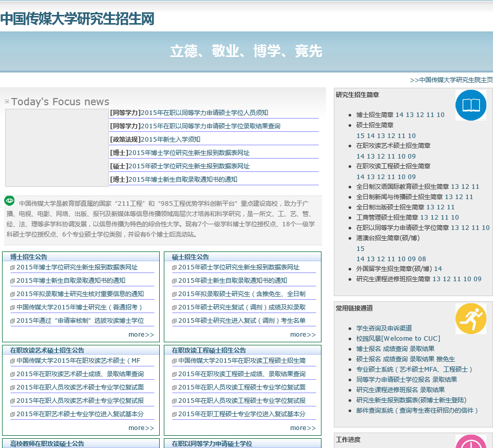The image size is (493, 448).
Task: Open 学生咨询及申诉渠道 link
Action: tap(384, 328)
